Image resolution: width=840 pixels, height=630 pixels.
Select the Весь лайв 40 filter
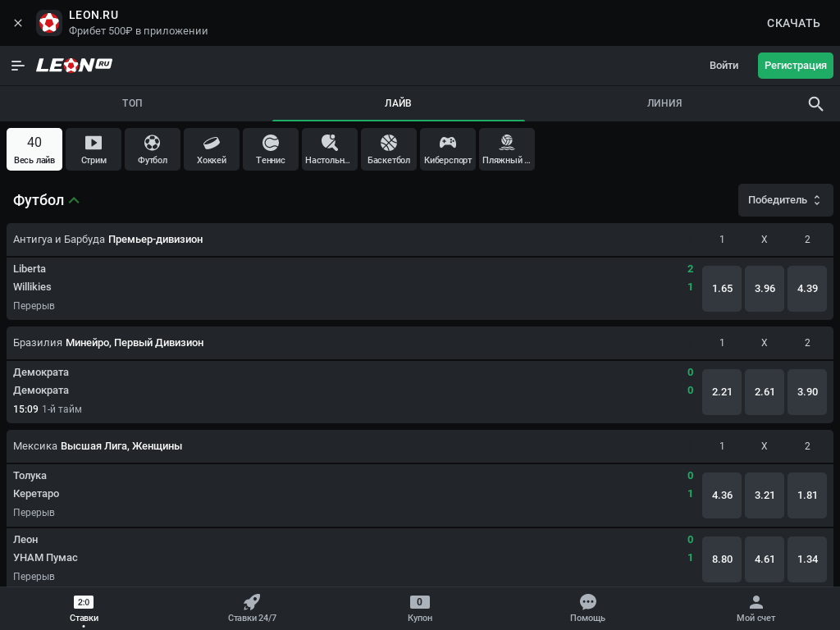point(34,149)
